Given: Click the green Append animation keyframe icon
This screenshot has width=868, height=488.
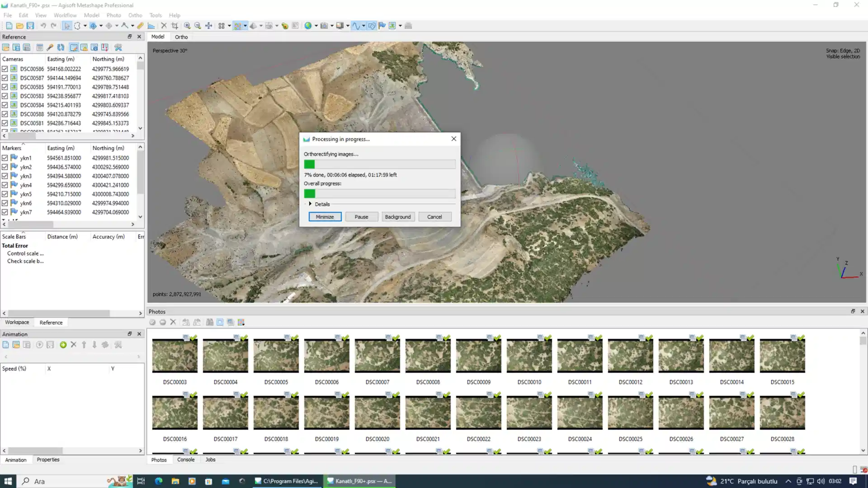Looking at the screenshot, I should coord(63,345).
